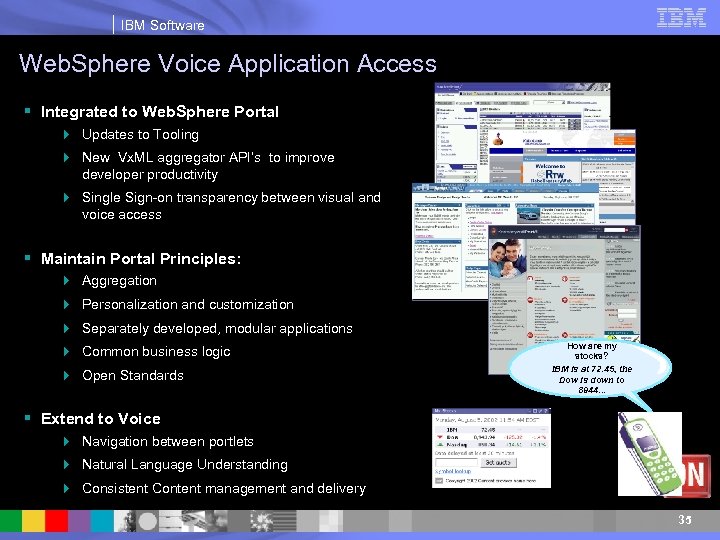Viewport: 720px width, 540px height.
Task: Click the arrow bullet beside Open Standards
Action: pos(67,376)
